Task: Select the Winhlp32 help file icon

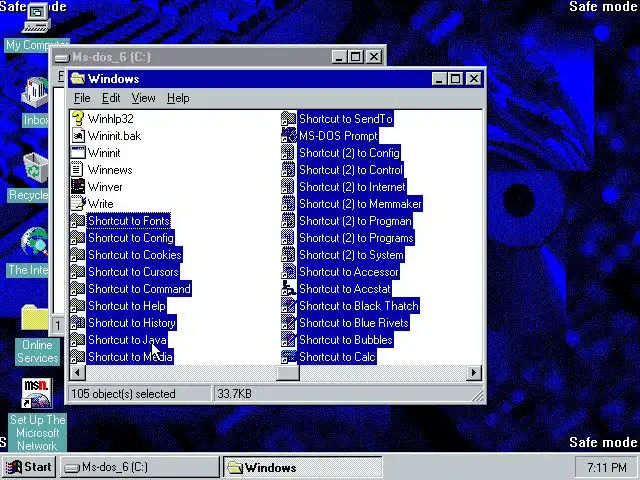Action: [x=78, y=119]
